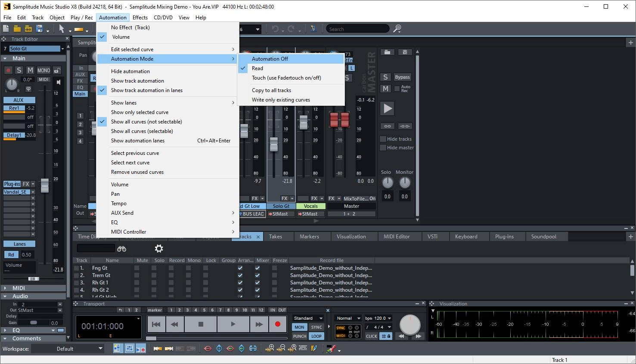Switch to the MIDI Editor tab
Image resolution: width=636 pixels, height=364 pixels.
pyautogui.click(x=397, y=237)
